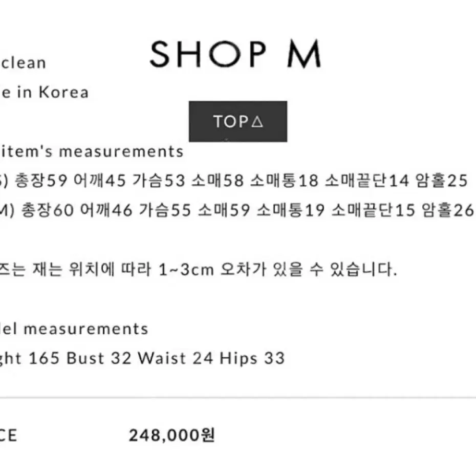Click the PRICE label
The width and height of the screenshot is (476, 476).
coord(8,436)
